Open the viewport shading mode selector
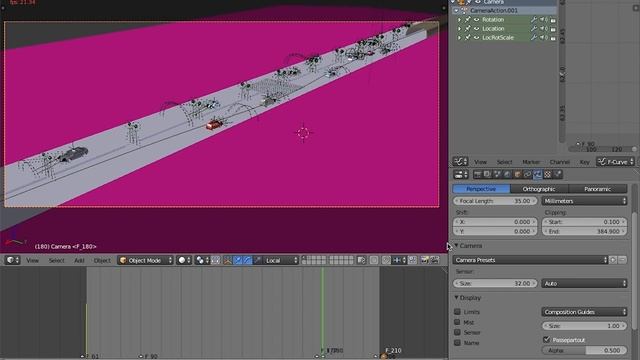This screenshot has height=360, width=640. 184,260
